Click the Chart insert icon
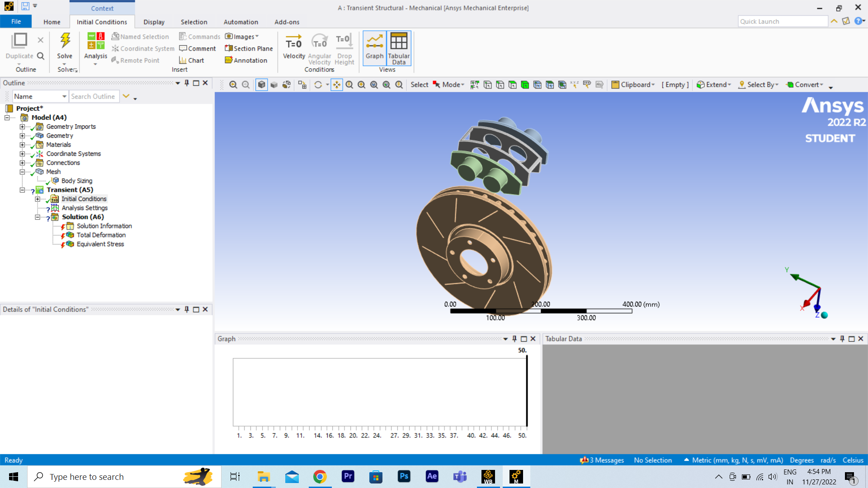868x488 pixels. 191,60
